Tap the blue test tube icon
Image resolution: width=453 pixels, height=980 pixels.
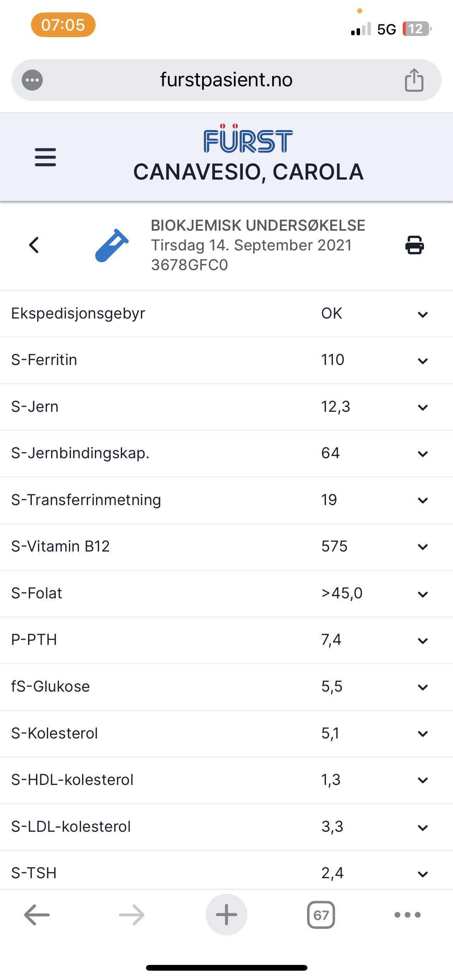click(112, 245)
